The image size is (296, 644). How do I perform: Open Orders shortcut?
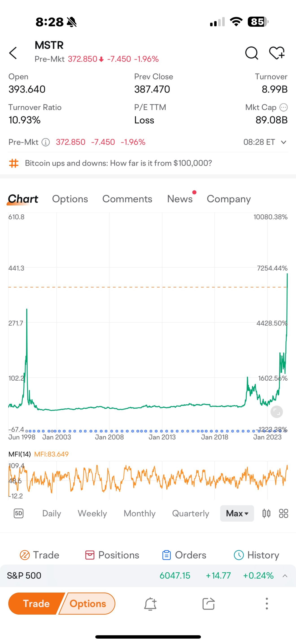point(184,555)
